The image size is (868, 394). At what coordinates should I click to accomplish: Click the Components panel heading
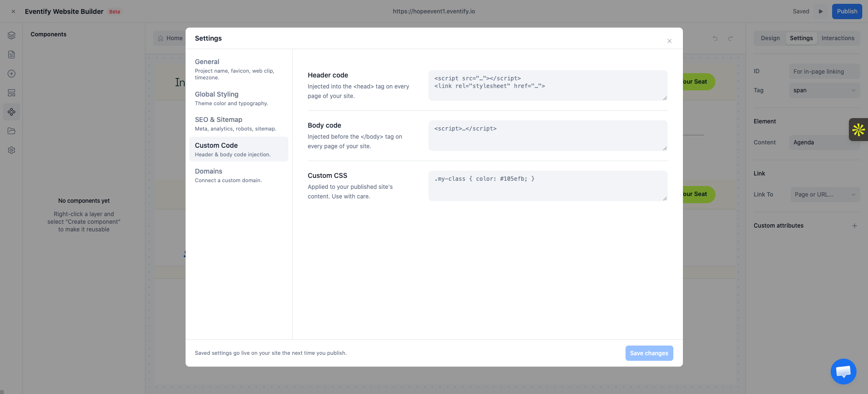(x=48, y=34)
